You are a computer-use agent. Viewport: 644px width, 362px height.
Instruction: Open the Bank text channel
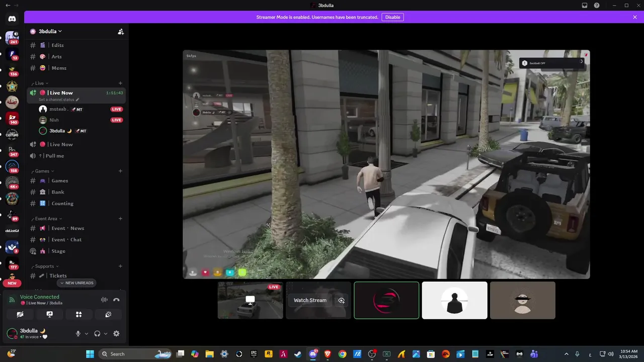click(76, 192)
